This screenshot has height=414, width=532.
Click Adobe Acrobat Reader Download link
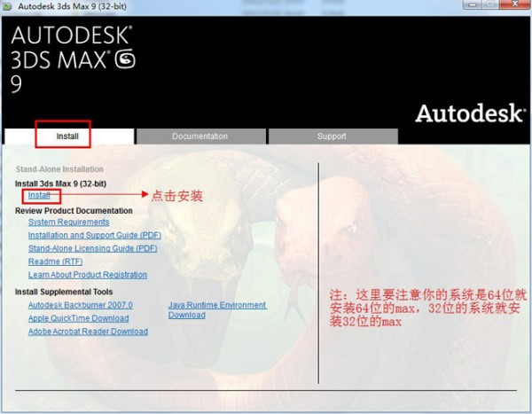pyautogui.click(x=88, y=332)
